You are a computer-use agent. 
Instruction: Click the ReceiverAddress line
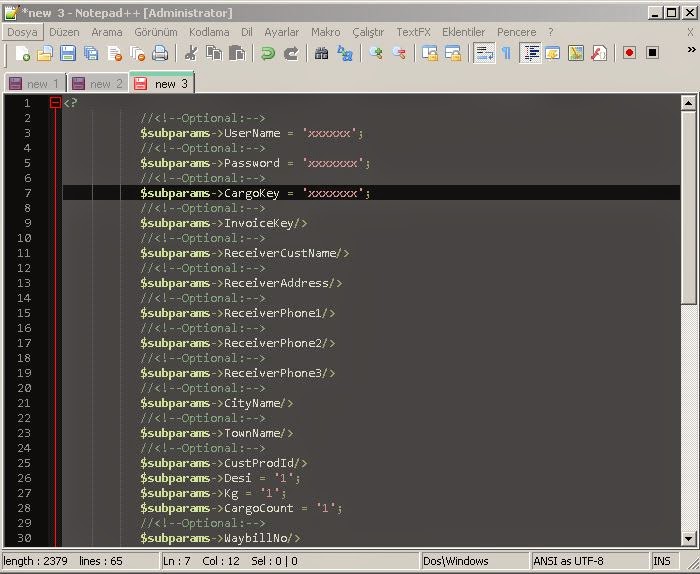click(241, 283)
